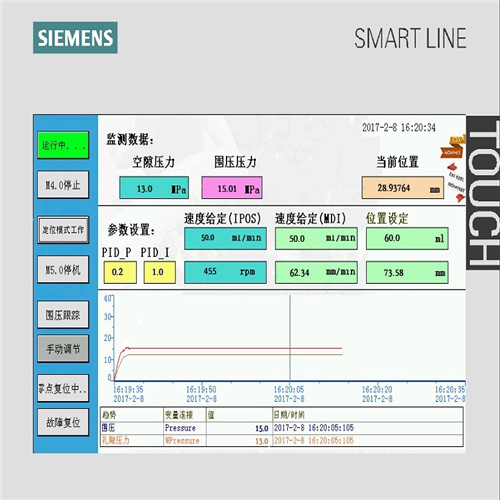Edit the PID_P value 0.2
Screen dimensions: 500x500
(x=120, y=272)
